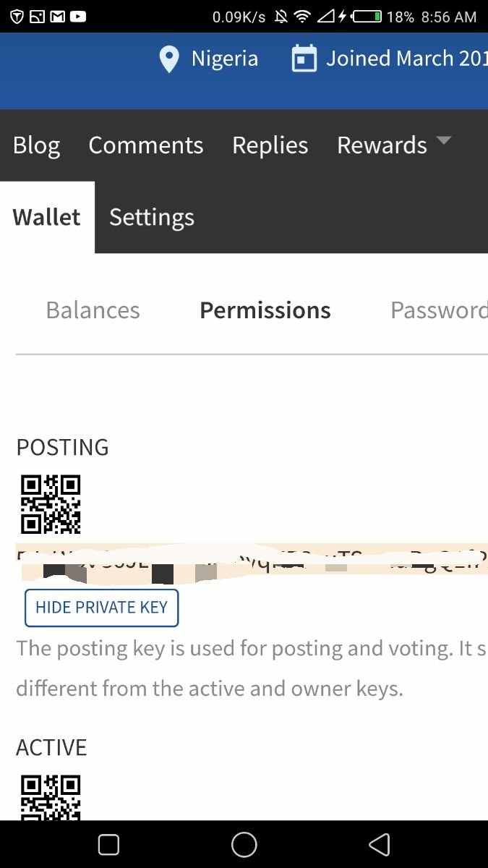The height and width of the screenshot is (868, 488).
Task: Open the ACTIVE key QR code
Action: [51, 796]
